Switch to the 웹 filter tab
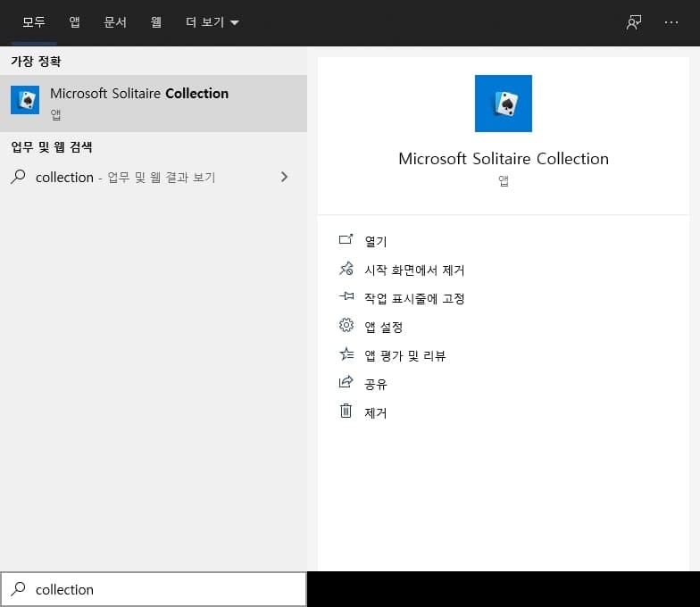The width and height of the screenshot is (700, 607). click(155, 21)
